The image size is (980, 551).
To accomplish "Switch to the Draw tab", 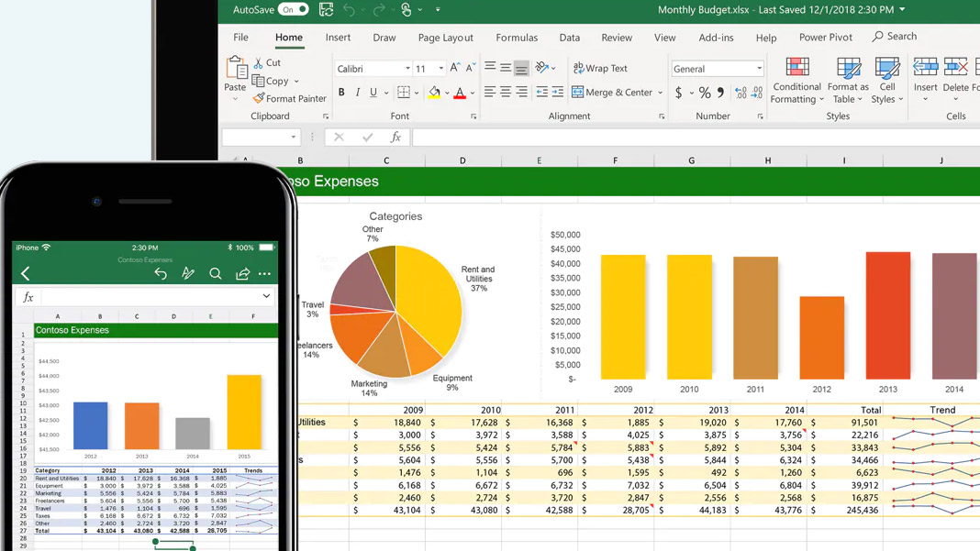I will (x=384, y=38).
